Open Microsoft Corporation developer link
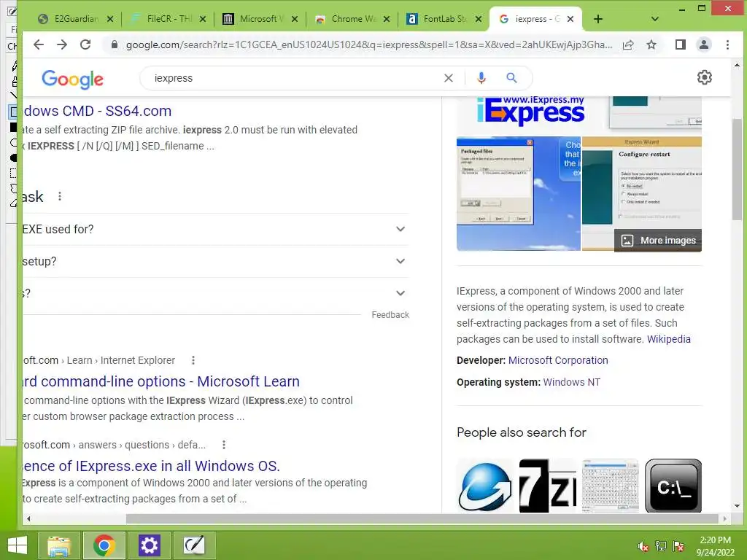747x560 pixels. [x=558, y=360]
